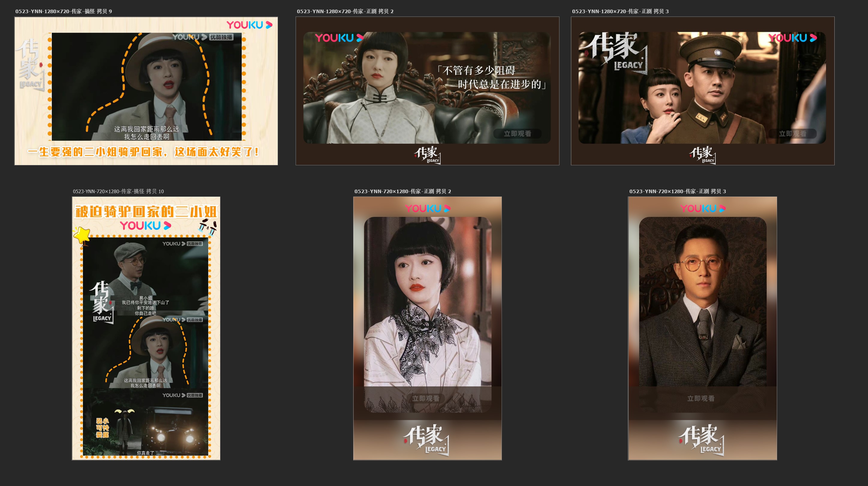Click the man with glasses portrait artboard
Screen dimensions: 868x486
702,328
